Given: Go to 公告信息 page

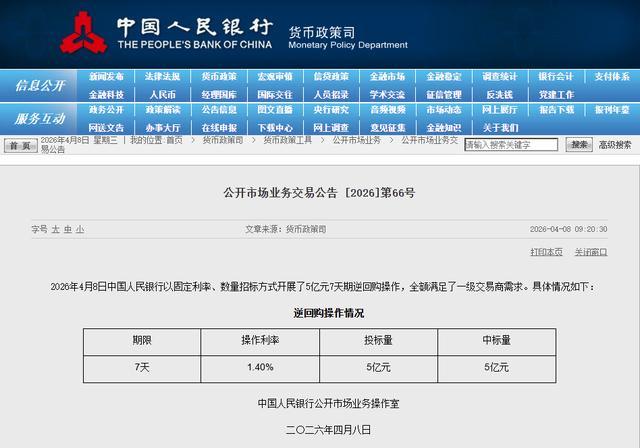Looking at the screenshot, I should (219, 110).
